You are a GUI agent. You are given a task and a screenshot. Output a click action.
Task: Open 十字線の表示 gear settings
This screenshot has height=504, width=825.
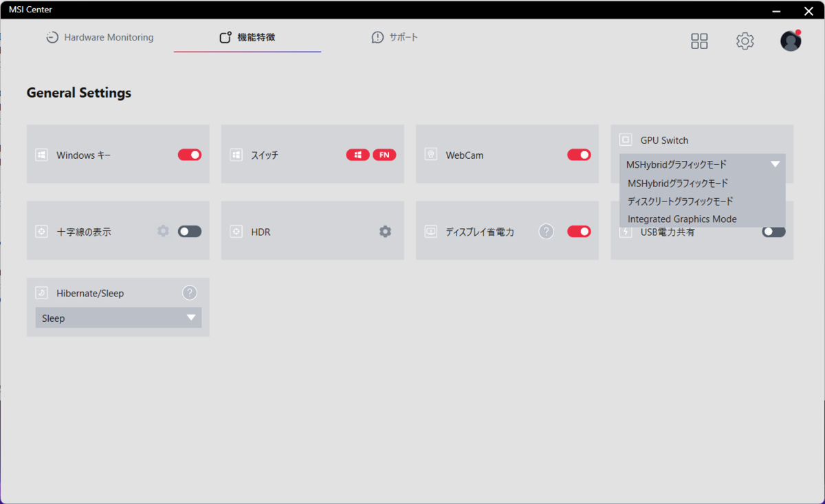coord(163,231)
